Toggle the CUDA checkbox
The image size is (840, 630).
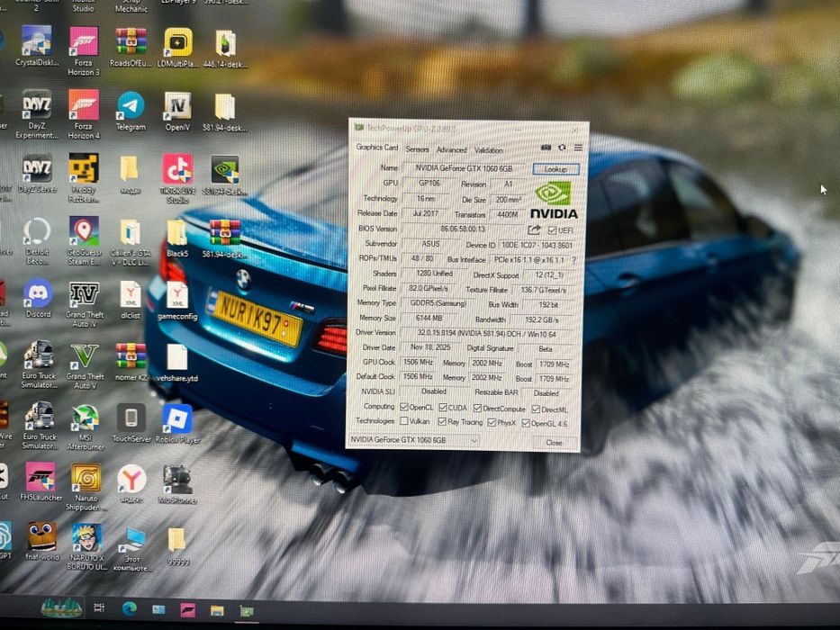pyautogui.click(x=442, y=408)
